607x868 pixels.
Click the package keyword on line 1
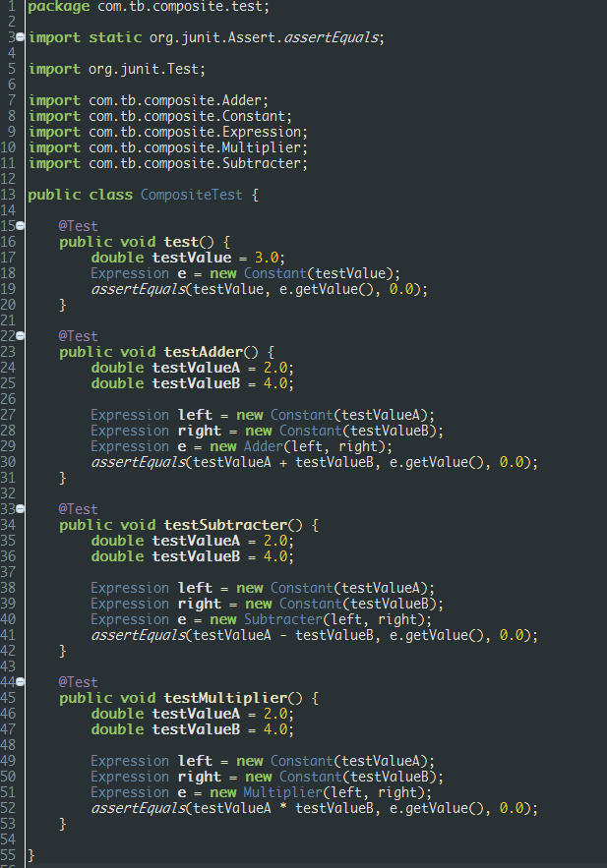(x=58, y=7)
